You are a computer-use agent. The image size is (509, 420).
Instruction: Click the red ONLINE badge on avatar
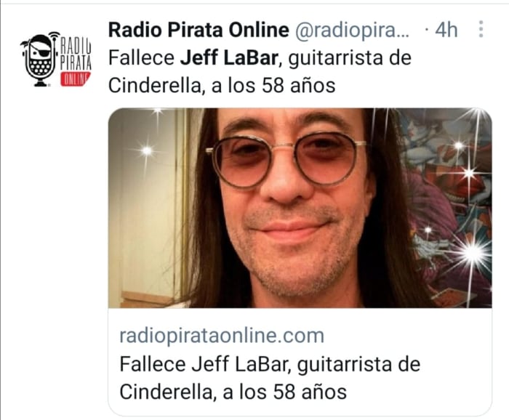pyautogui.click(x=76, y=79)
